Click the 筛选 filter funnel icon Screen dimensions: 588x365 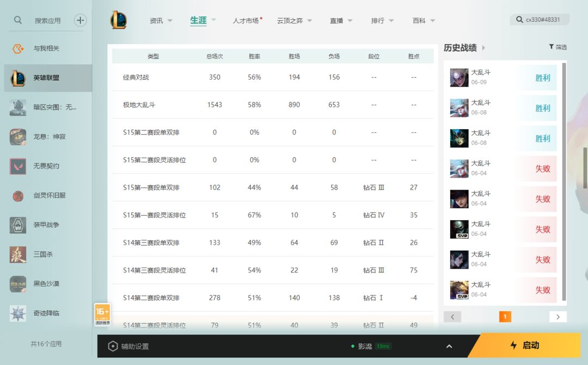[551, 47]
